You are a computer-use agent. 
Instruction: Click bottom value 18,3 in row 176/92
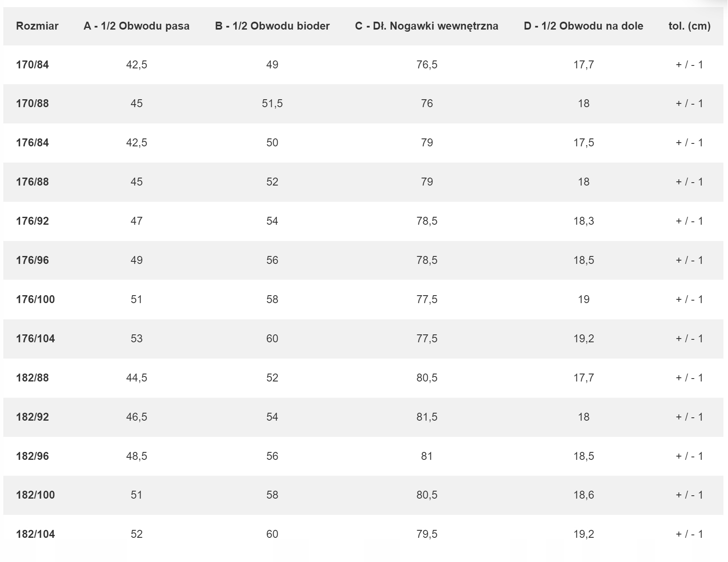coord(583,221)
